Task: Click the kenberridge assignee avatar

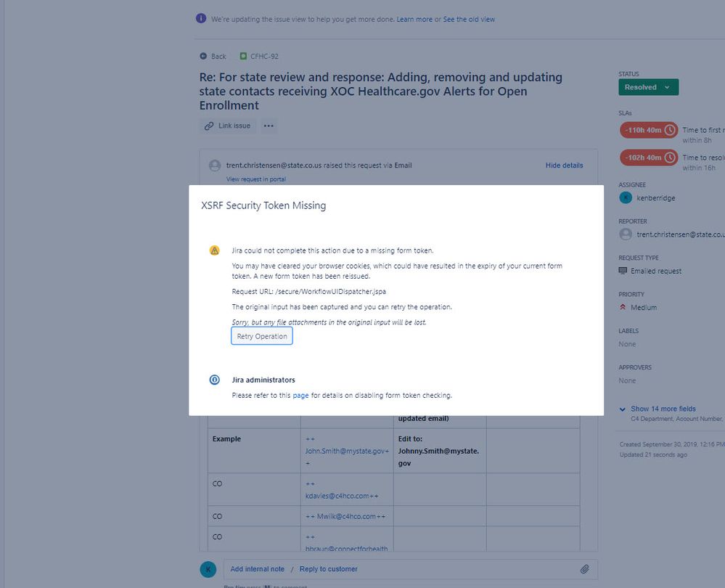Action: click(626, 198)
